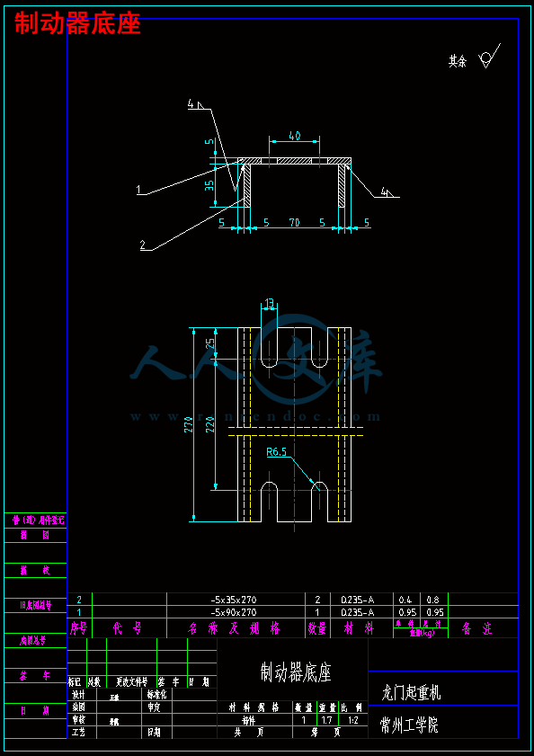Viewport: 534px width, 756px height.
Task: Click Q235-A material in row 2
Action: [358, 600]
